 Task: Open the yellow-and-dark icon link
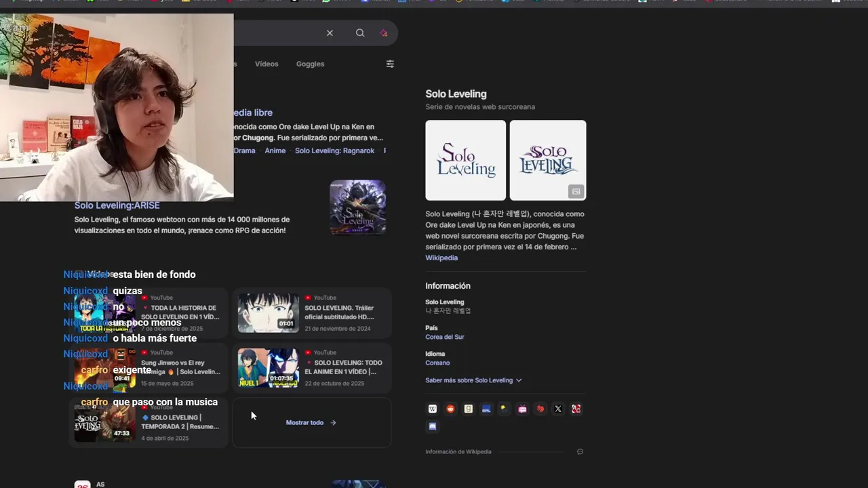pyautogui.click(x=504, y=409)
